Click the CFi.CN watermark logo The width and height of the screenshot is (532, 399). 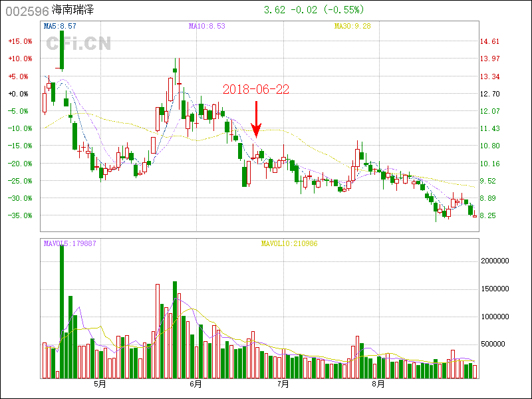pyautogui.click(x=78, y=43)
